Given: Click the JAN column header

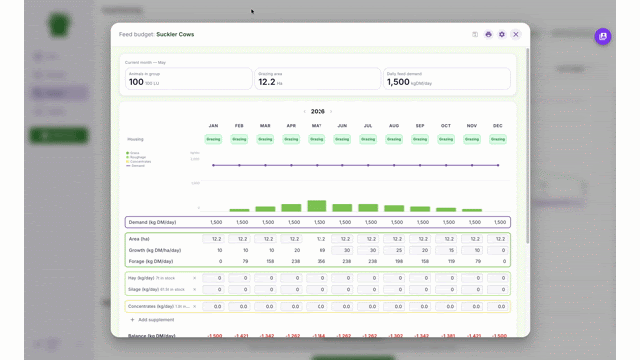Looking at the screenshot, I should point(213,126).
